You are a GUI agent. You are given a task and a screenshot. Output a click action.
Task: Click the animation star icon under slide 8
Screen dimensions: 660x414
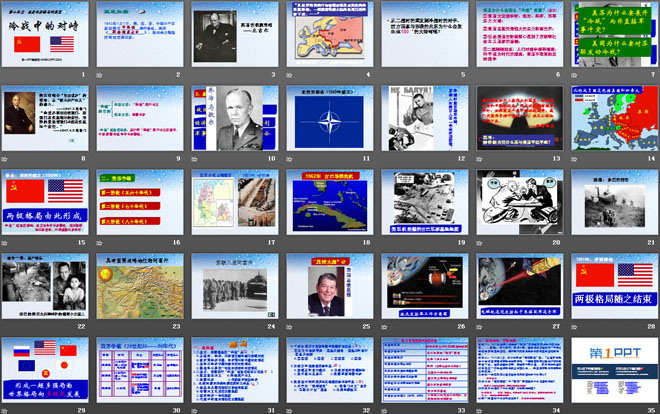click(4, 159)
